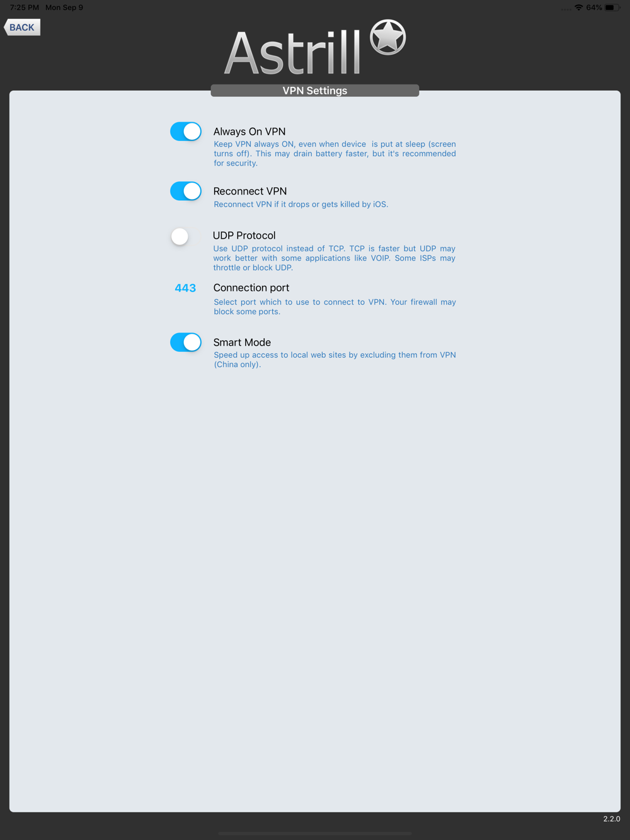Click the Smart Mode title
This screenshot has width=630, height=840.
(x=242, y=343)
